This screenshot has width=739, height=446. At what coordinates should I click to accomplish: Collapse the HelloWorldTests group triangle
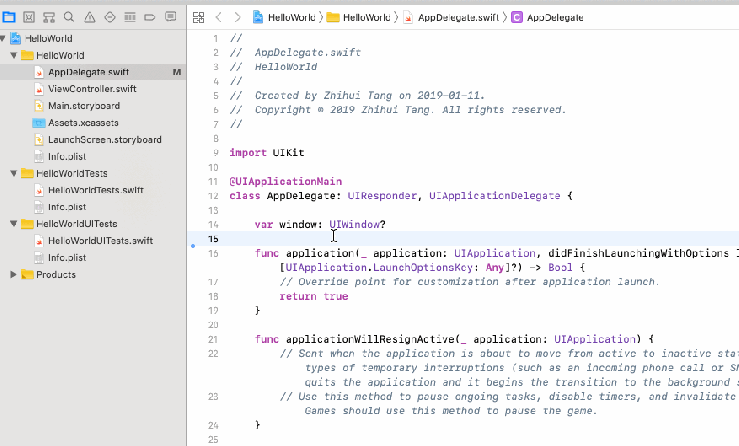click(14, 173)
